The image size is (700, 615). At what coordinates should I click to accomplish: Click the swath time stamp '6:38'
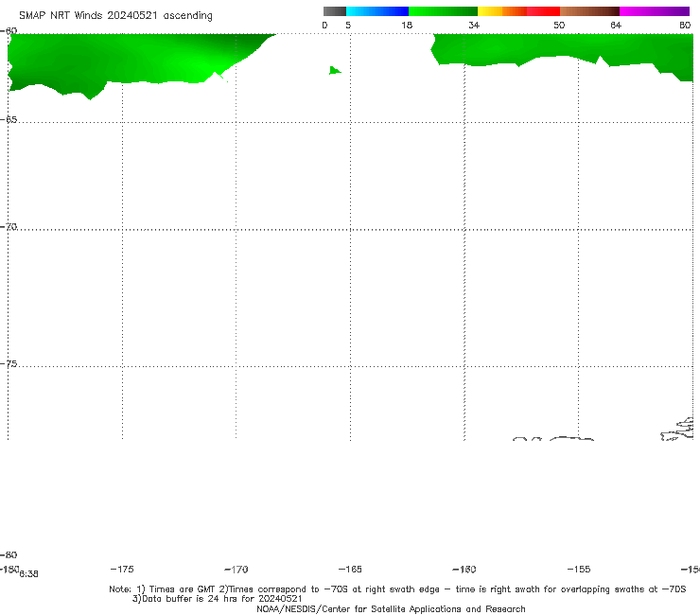pos(28,574)
